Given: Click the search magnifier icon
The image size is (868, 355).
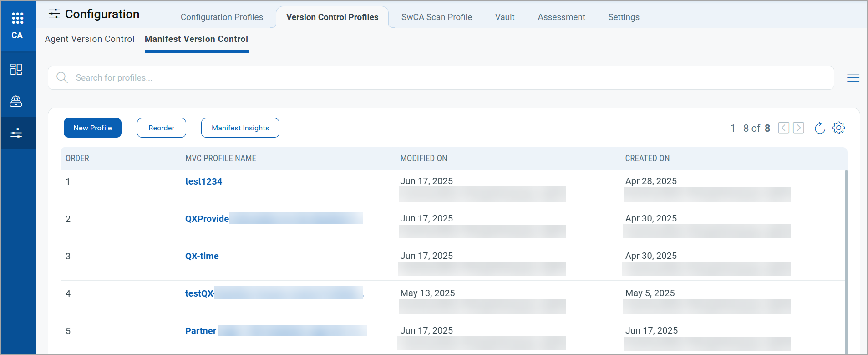Looking at the screenshot, I should pyautogui.click(x=62, y=78).
